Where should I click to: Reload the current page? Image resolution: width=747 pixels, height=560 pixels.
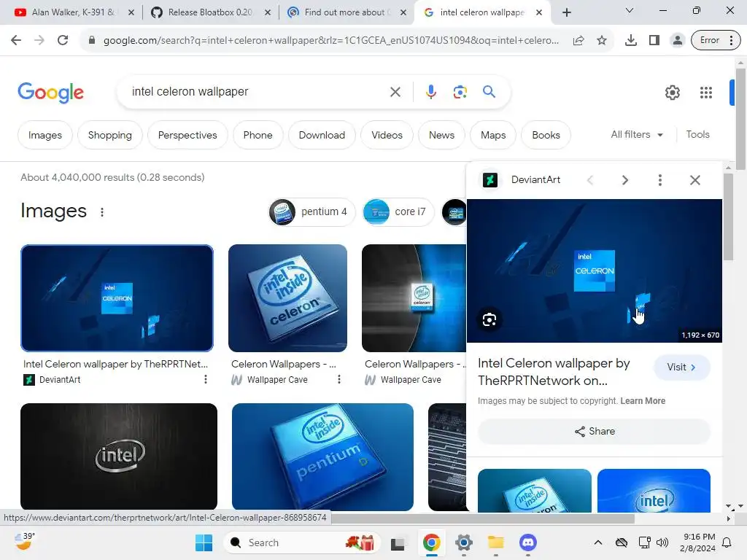click(x=63, y=40)
